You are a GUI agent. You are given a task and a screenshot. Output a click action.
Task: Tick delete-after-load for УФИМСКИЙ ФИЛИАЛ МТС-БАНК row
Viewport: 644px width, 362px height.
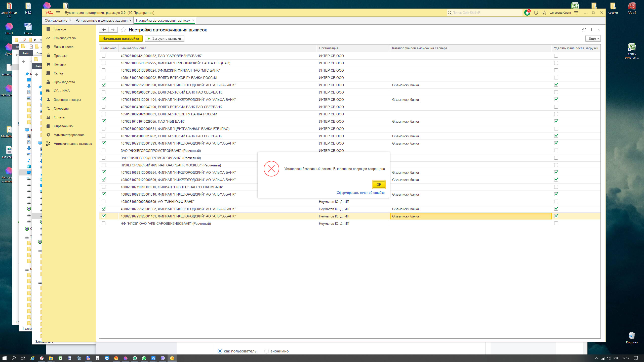(556, 70)
